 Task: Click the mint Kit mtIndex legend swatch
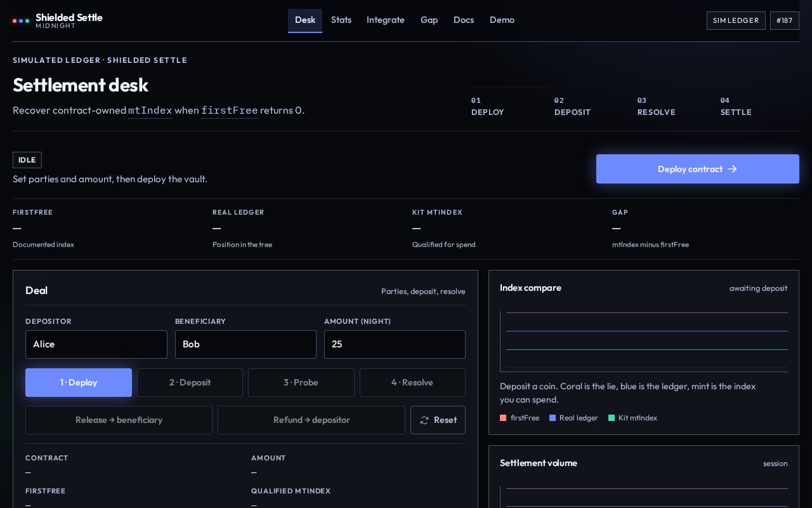tap(612, 418)
